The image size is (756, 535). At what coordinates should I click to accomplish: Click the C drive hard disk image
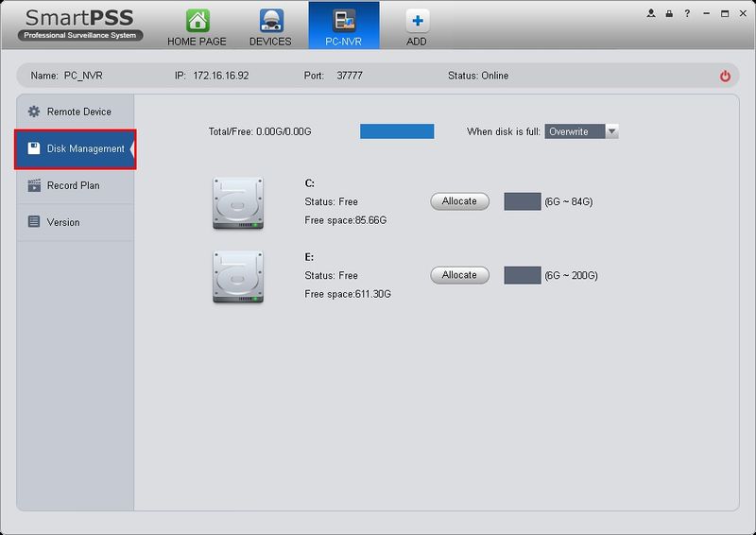click(x=238, y=203)
